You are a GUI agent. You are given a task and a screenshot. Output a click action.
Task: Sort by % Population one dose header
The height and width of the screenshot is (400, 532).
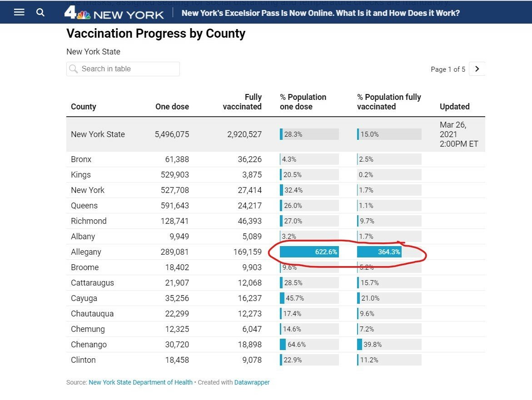[303, 102]
